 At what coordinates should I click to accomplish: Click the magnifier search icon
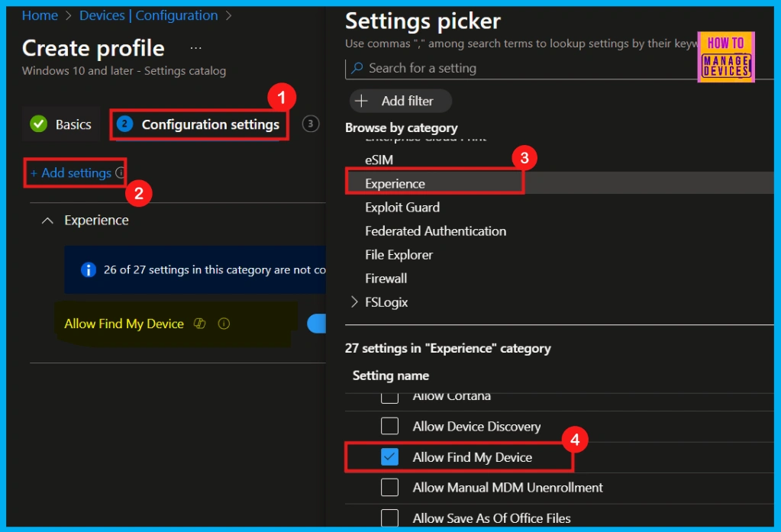click(x=357, y=68)
